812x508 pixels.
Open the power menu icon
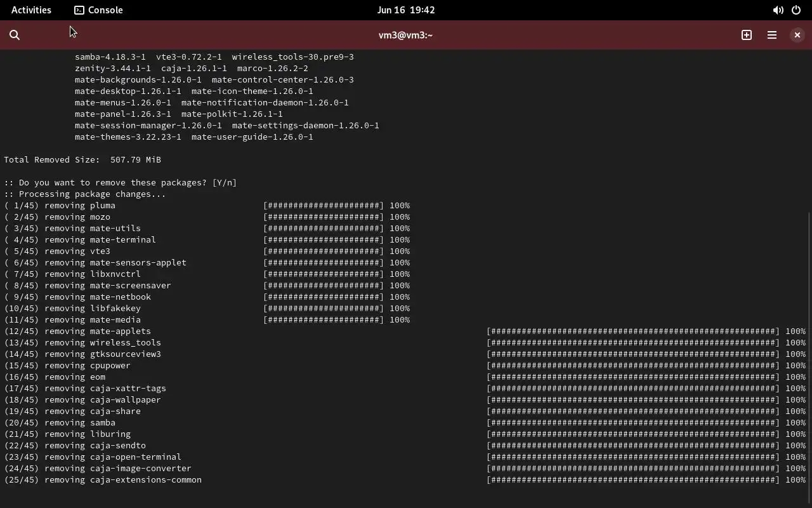pyautogui.click(x=796, y=10)
